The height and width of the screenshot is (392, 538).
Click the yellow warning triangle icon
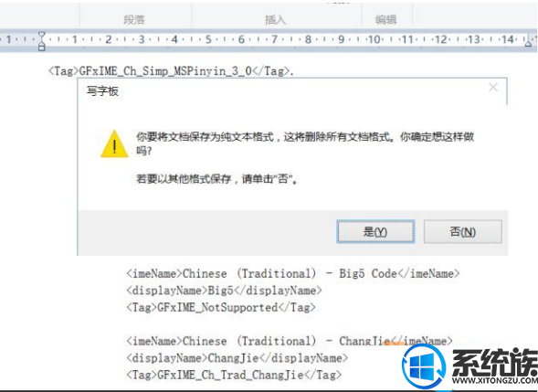(114, 143)
